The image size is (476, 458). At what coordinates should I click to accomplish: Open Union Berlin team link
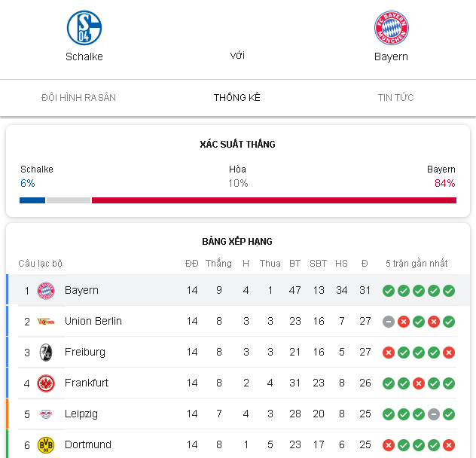point(93,321)
